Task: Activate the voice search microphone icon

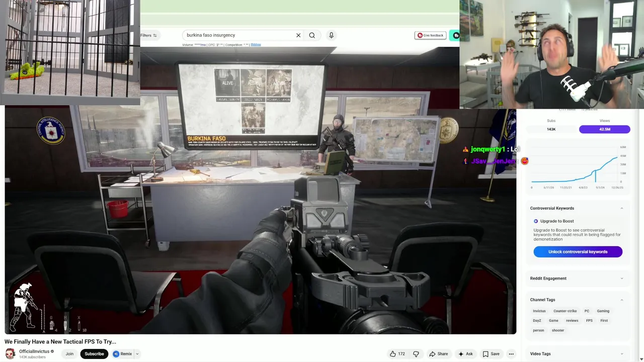Action: pyautogui.click(x=331, y=35)
